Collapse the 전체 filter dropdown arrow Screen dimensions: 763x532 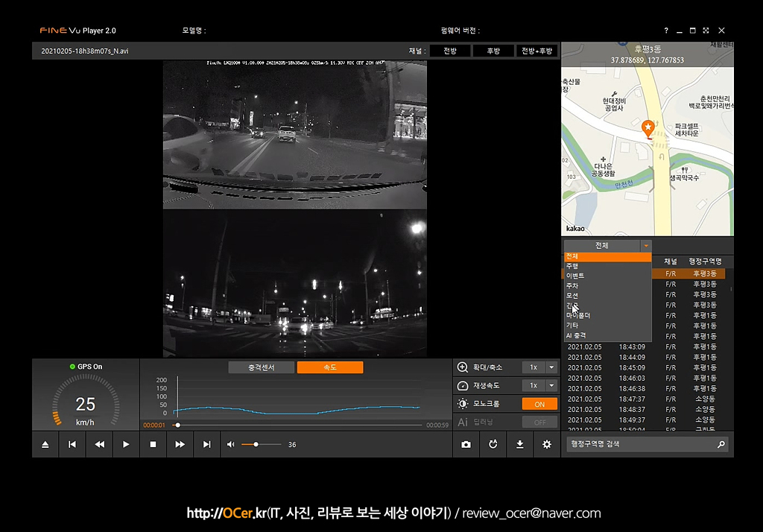tap(646, 246)
